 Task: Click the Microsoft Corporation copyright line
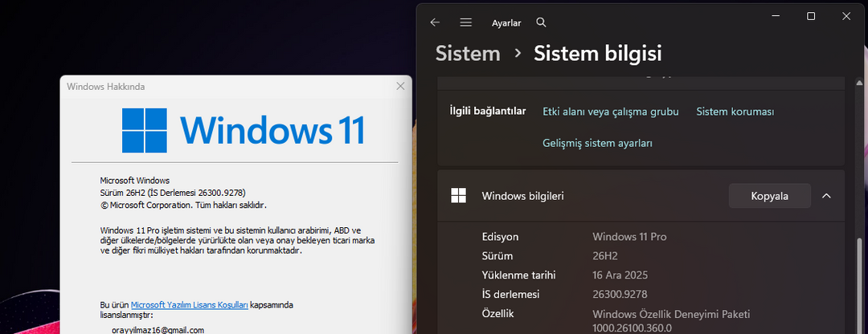[x=183, y=205]
